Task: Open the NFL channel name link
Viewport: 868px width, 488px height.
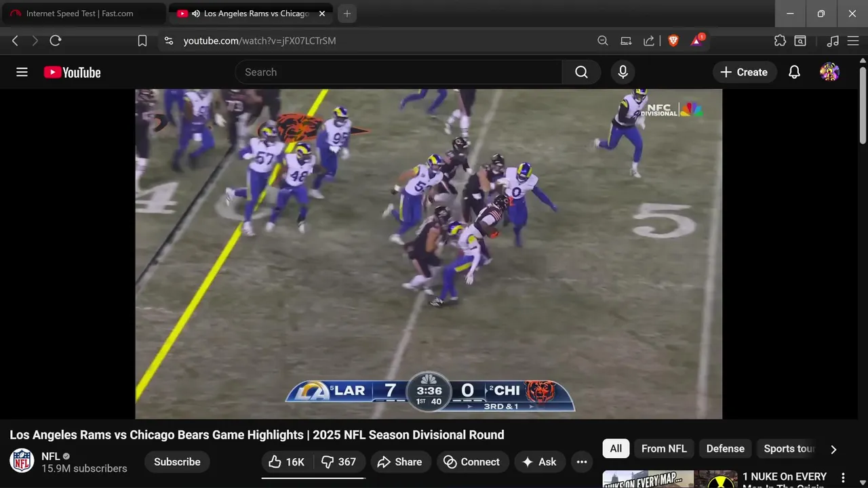Action: (51, 456)
